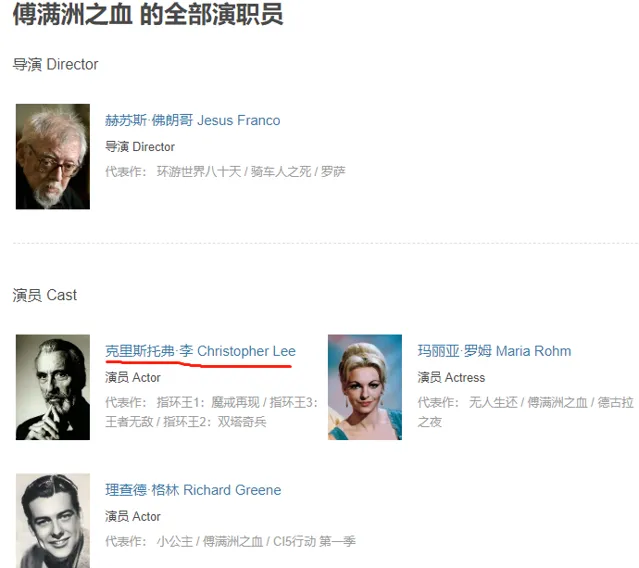Viewport: 639px width, 568px height.
Task: Click the page title 傅满洲之血 的全部演职员
Action: (x=148, y=14)
